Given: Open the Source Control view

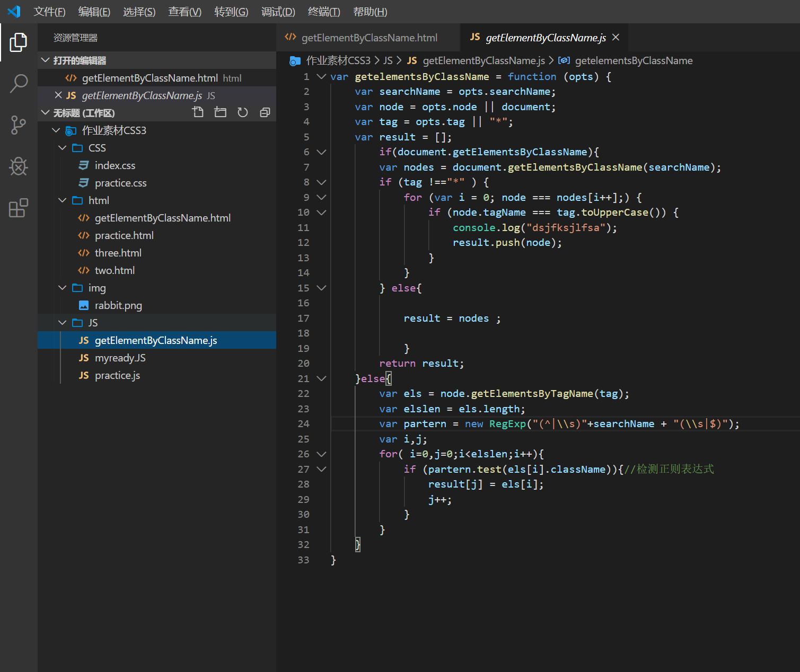Looking at the screenshot, I should [x=19, y=125].
